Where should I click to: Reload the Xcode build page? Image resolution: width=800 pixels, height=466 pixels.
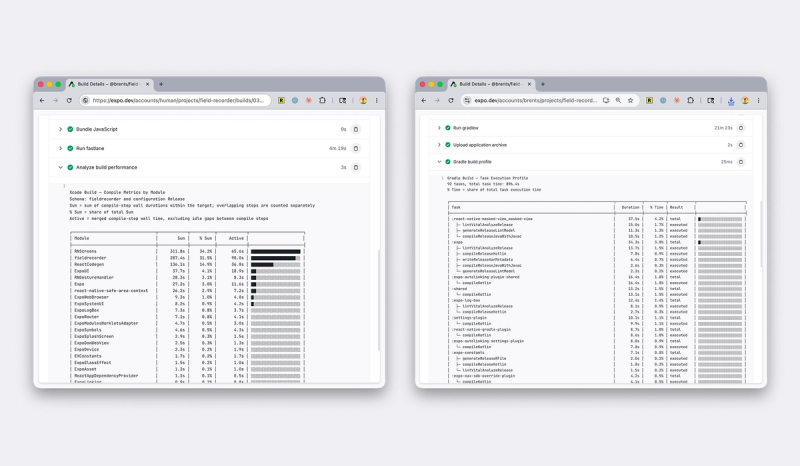point(69,101)
